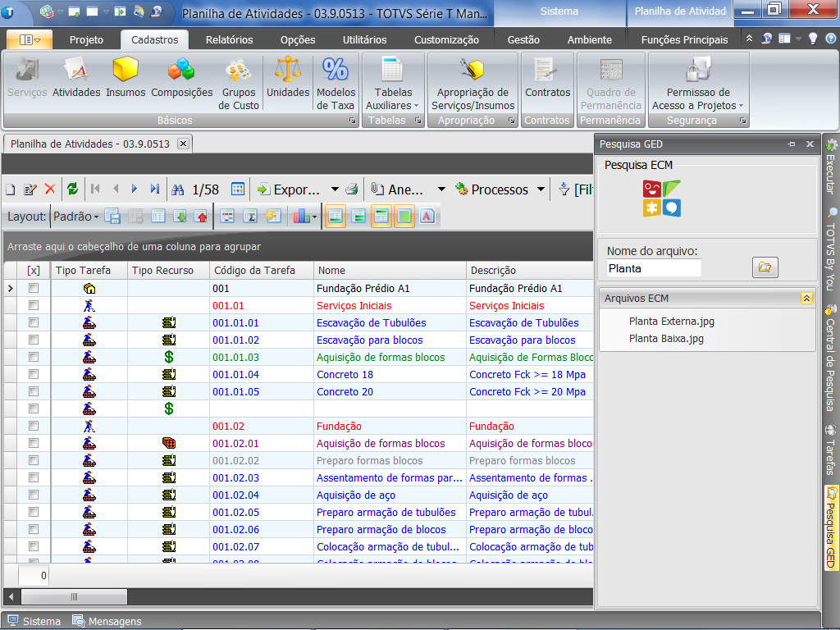
Task: Open the chart icon dropdown arrow
Action: (x=314, y=217)
